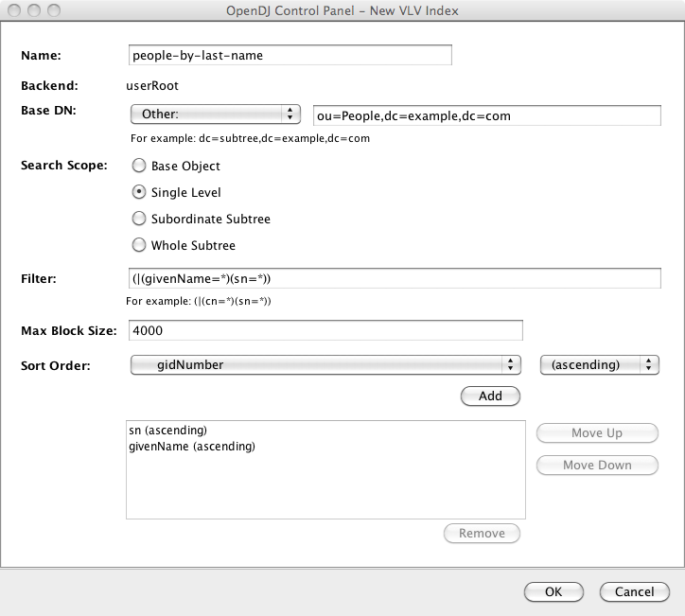Open the (ascending) order dropdown
685x616 pixels.
tap(600, 365)
